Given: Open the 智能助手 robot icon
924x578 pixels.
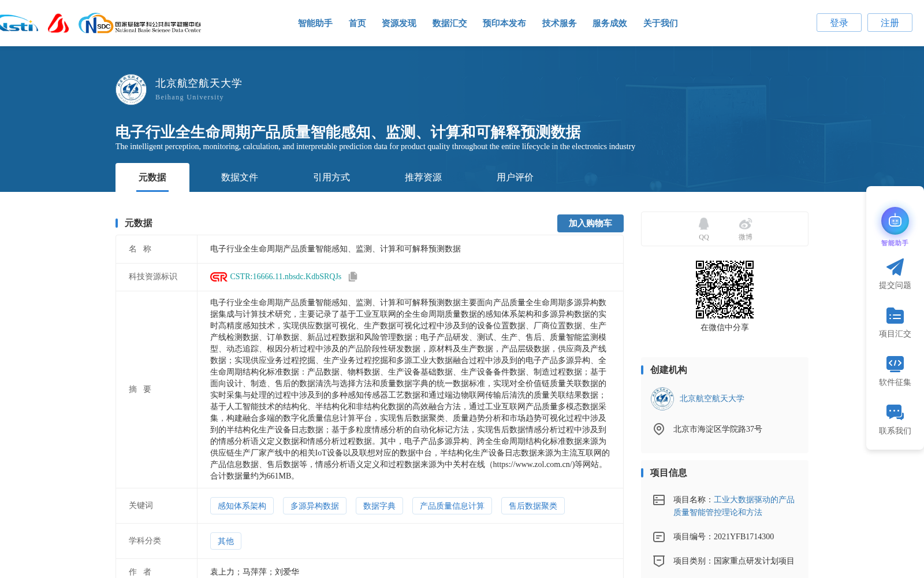Looking at the screenshot, I should point(895,221).
